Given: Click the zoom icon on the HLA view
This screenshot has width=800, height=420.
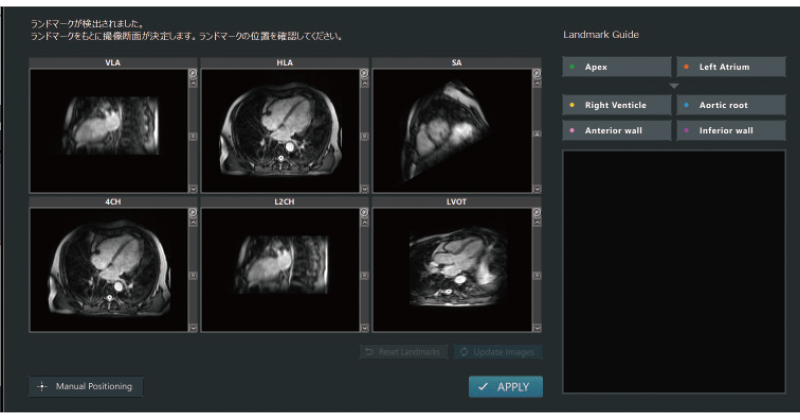Looking at the screenshot, I should click(x=364, y=74).
